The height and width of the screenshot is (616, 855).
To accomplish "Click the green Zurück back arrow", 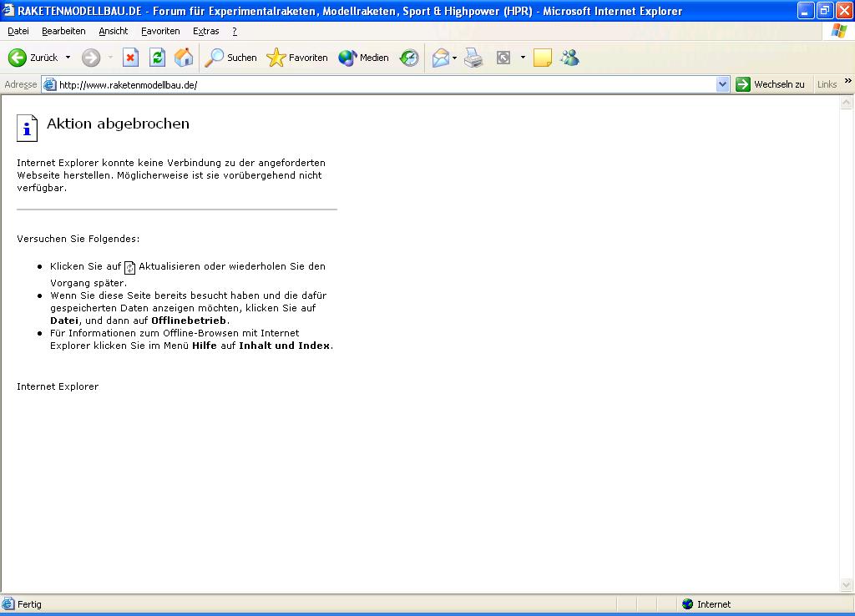I will pos(18,58).
